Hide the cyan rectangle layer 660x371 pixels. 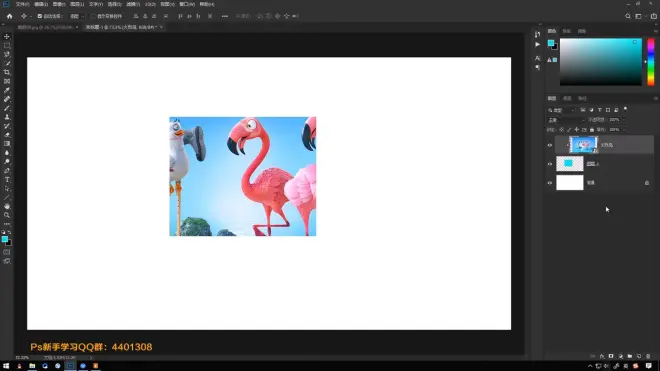[x=550, y=164]
